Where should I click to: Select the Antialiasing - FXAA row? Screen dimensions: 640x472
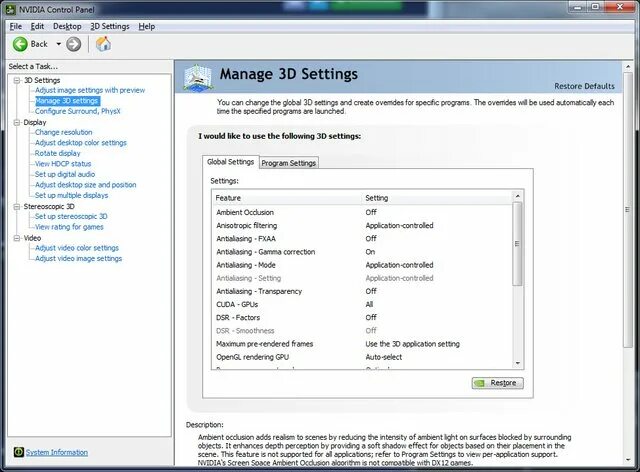click(363, 238)
